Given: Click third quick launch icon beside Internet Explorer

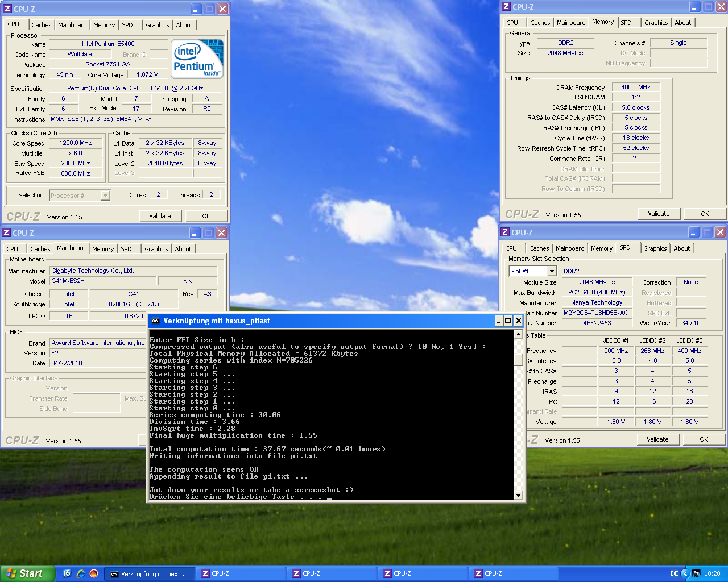Looking at the screenshot, I should pyautogui.click(x=94, y=573).
